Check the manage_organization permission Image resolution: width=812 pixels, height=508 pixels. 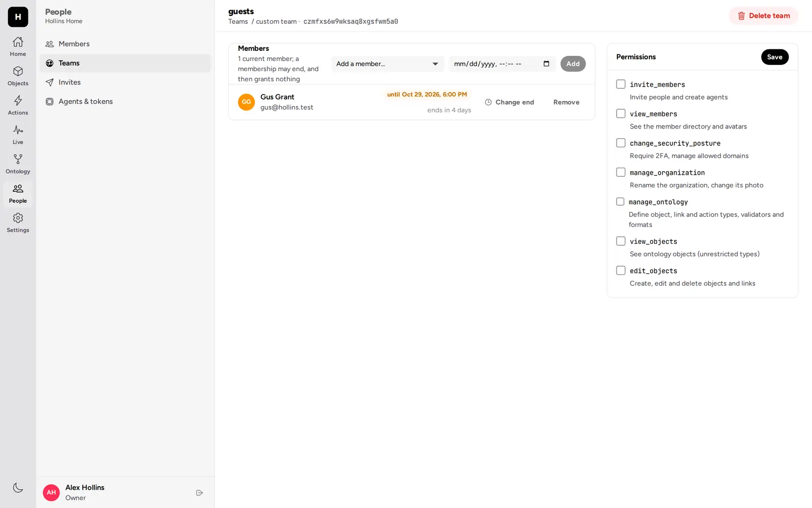click(621, 172)
